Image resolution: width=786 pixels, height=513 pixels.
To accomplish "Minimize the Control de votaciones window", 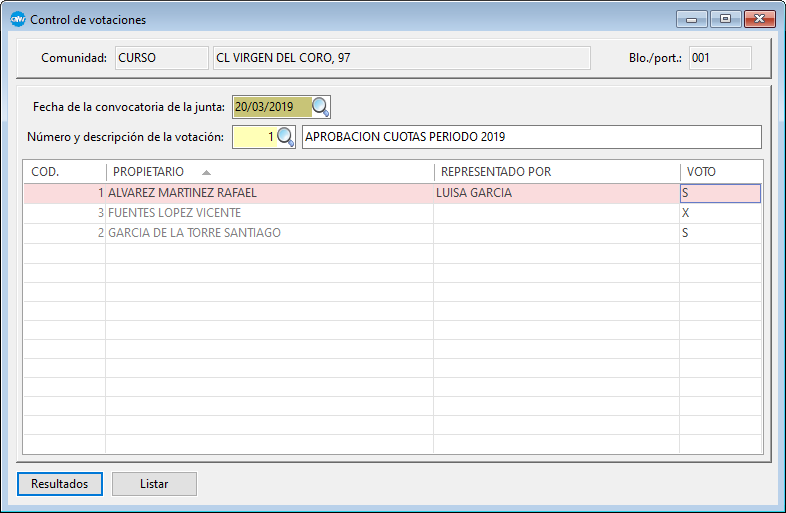I will pos(691,19).
